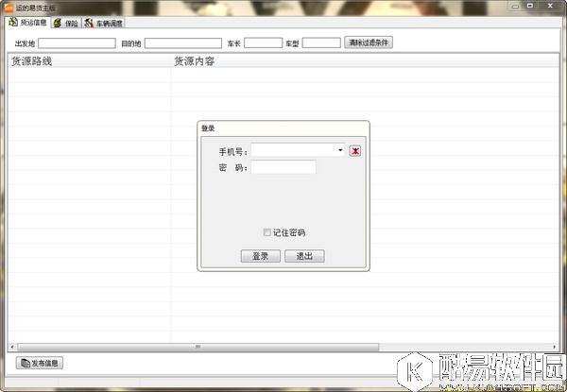Screen dimensions: 567x392
Task: Enable the 记住密码 checkbox
Action: click(267, 232)
